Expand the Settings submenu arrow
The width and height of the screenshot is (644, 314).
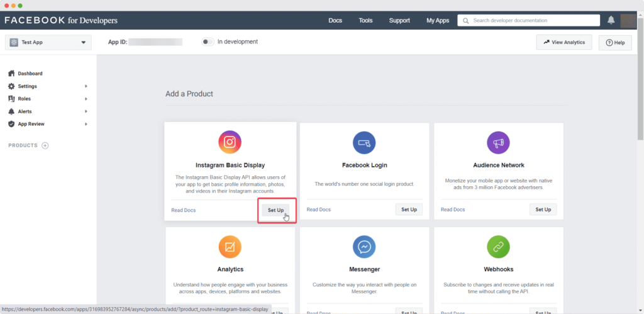tap(86, 86)
